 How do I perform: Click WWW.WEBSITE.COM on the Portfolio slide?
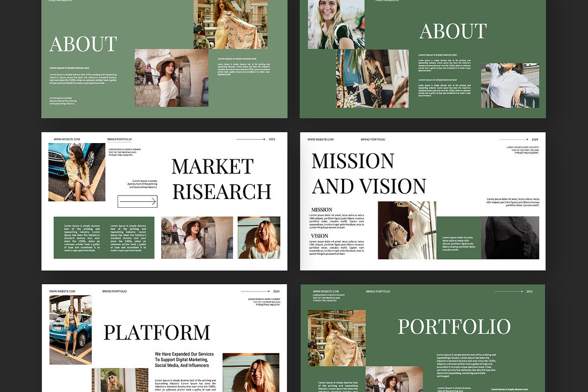pyautogui.click(x=326, y=291)
